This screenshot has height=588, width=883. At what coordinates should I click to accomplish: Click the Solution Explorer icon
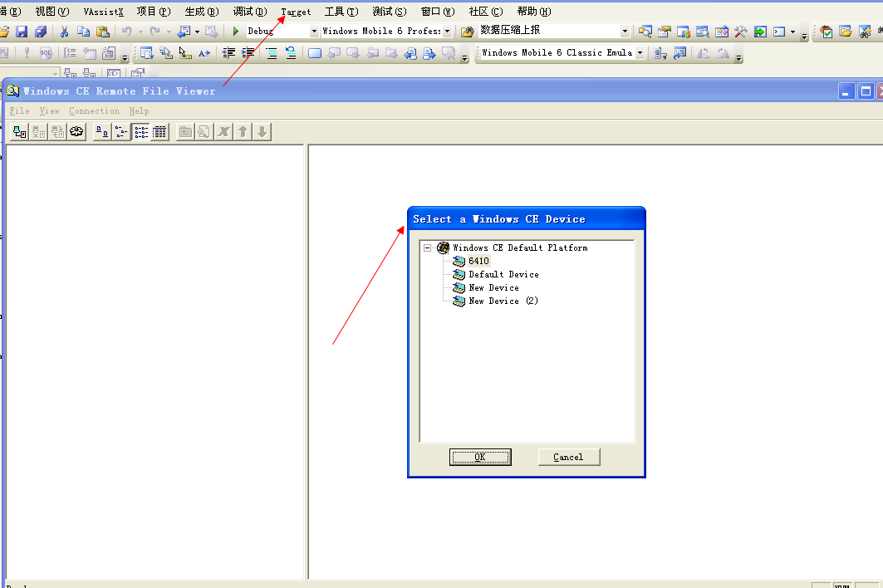tap(645, 32)
